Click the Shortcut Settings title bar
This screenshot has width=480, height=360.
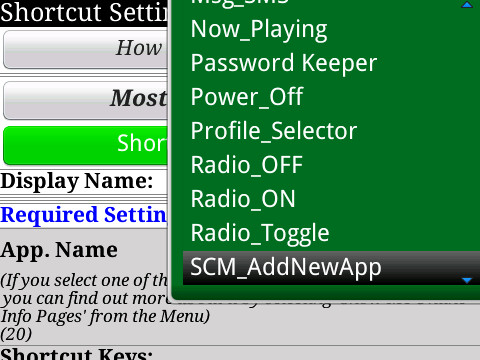pyautogui.click(x=83, y=13)
